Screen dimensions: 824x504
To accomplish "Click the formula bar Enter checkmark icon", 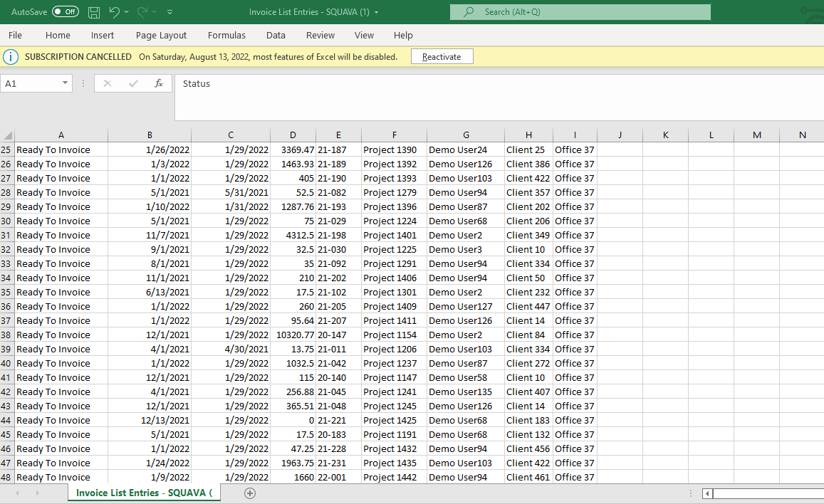I will click(x=133, y=83).
